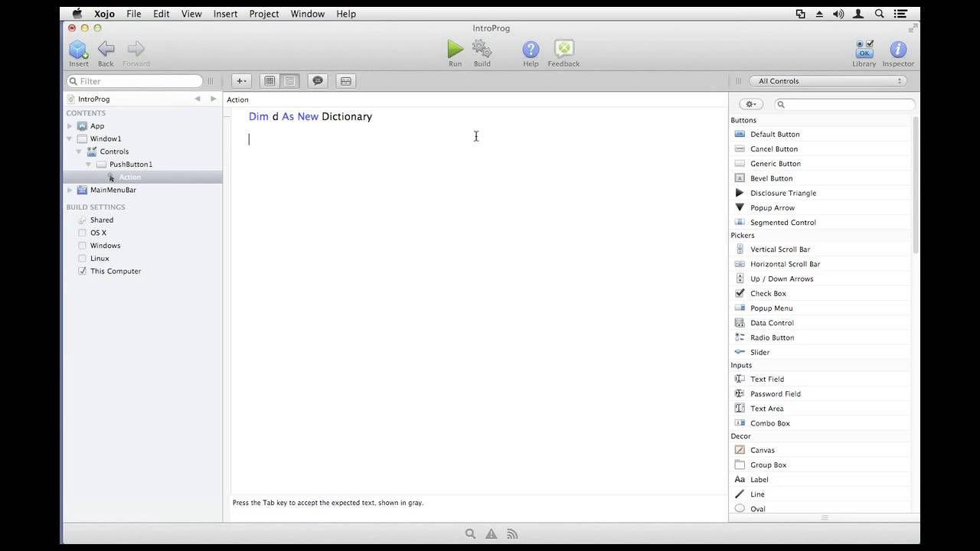Image resolution: width=980 pixels, height=551 pixels.
Task: Open the All Controls dropdown
Action: click(828, 81)
